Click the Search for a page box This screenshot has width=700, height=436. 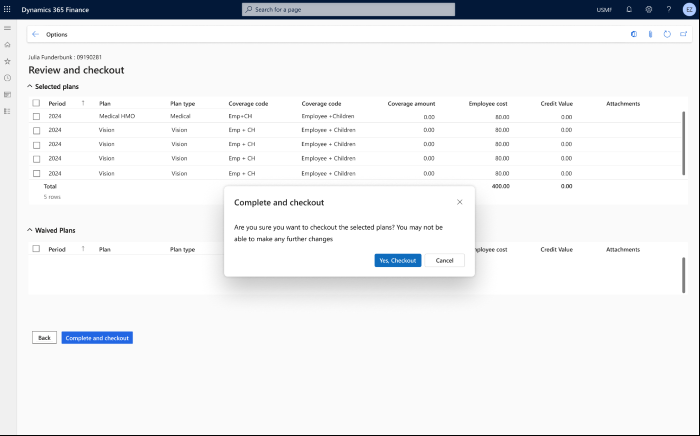(348, 9)
